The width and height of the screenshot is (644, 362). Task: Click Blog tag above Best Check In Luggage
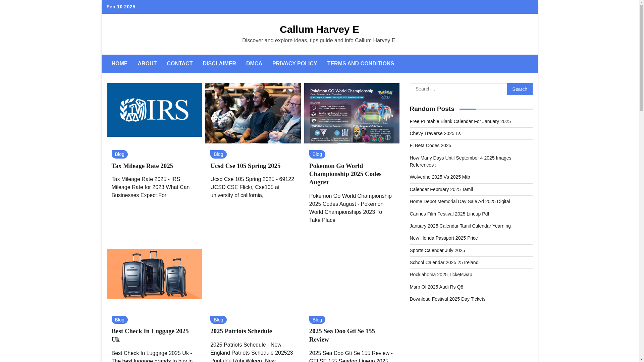119,320
